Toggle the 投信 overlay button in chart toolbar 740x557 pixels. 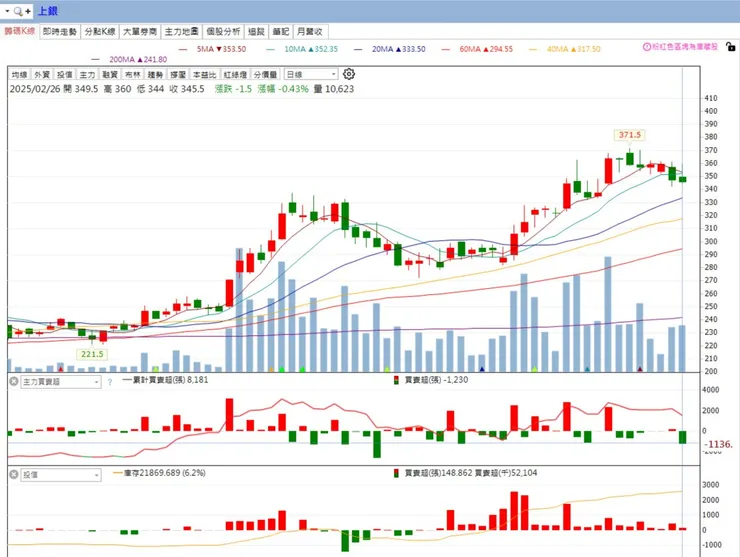click(x=65, y=75)
